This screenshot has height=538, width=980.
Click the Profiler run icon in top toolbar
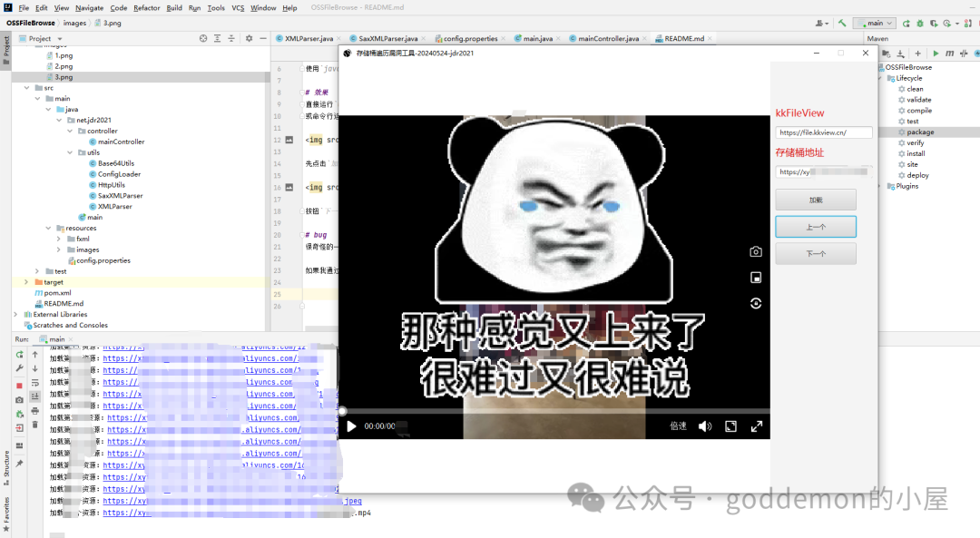(947, 23)
